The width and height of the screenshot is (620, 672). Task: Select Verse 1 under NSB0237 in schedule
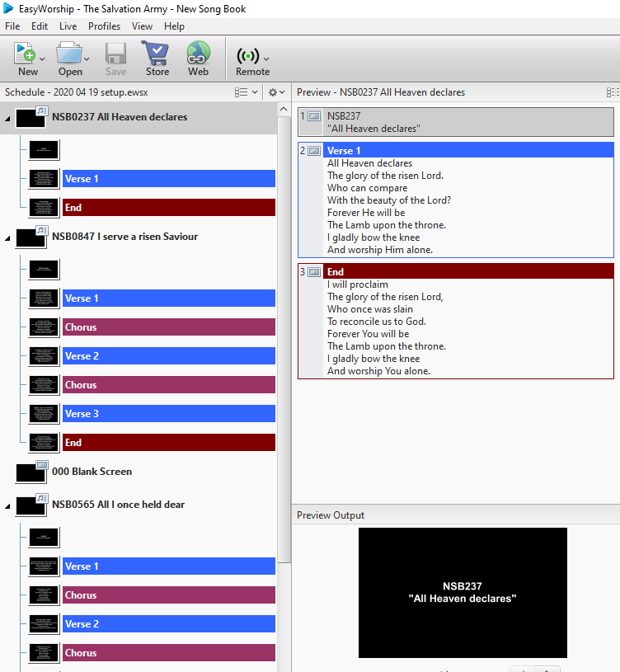pos(169,179)
